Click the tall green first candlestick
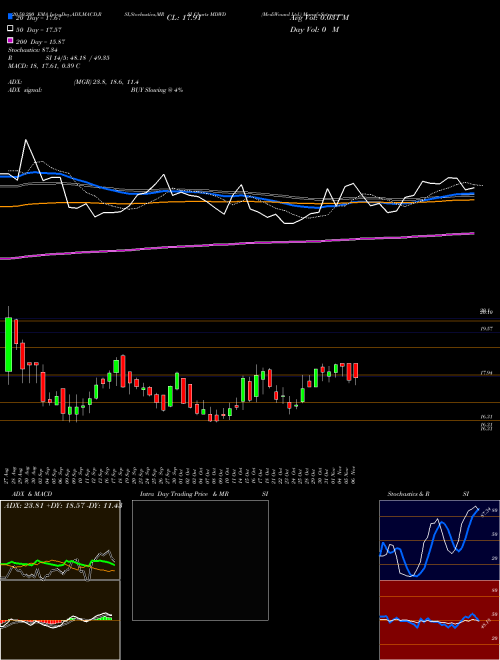Screen dimensions: 500x660 point(8,345)
